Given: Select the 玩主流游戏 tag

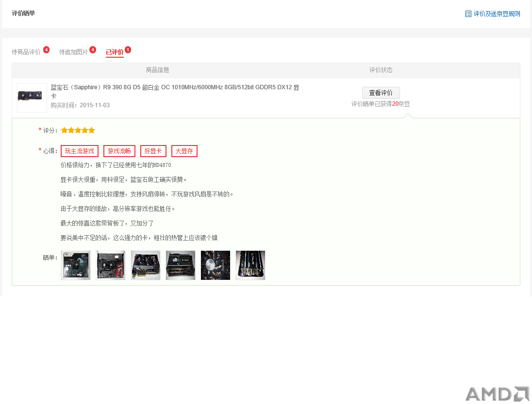Looking at the screenshot, I should 80,151.
